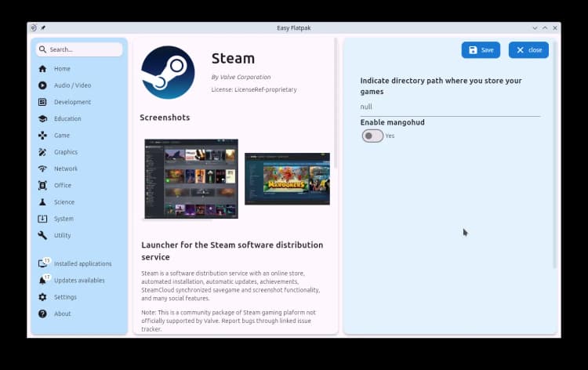Click the pin icon in the title bar

(x=43, y=27)
